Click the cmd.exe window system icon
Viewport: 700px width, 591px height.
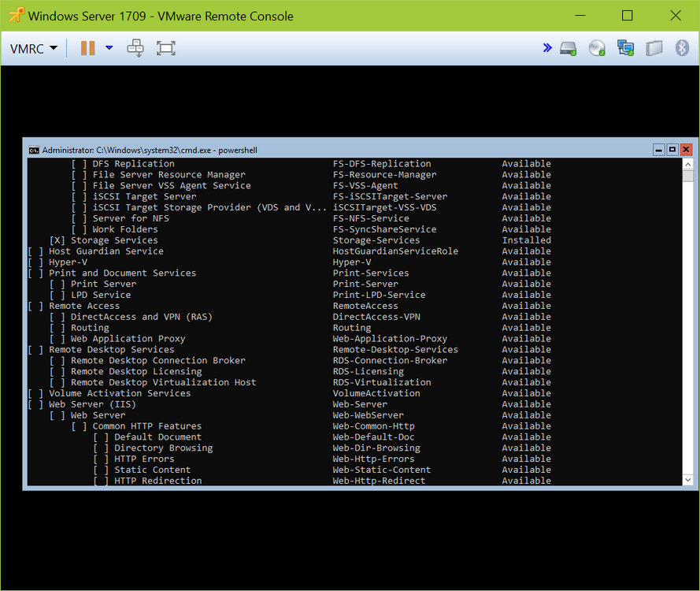pyautogui.click(x=34, y=150)
